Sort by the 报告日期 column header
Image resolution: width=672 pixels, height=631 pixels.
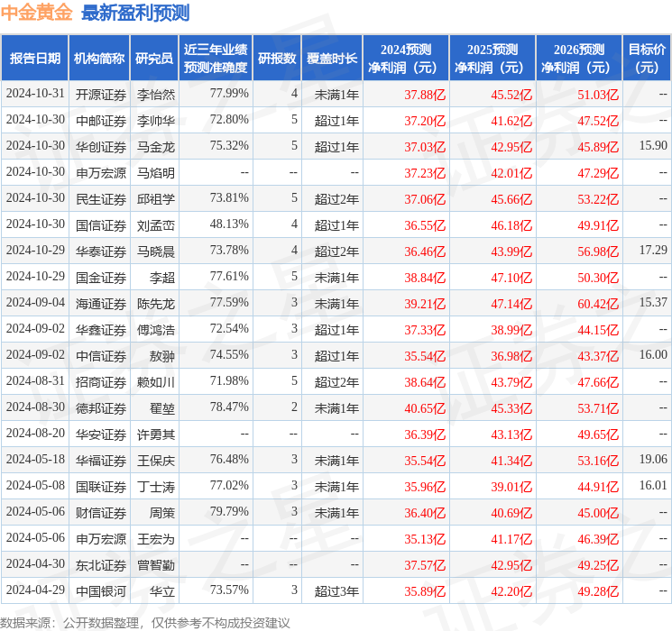34,58
